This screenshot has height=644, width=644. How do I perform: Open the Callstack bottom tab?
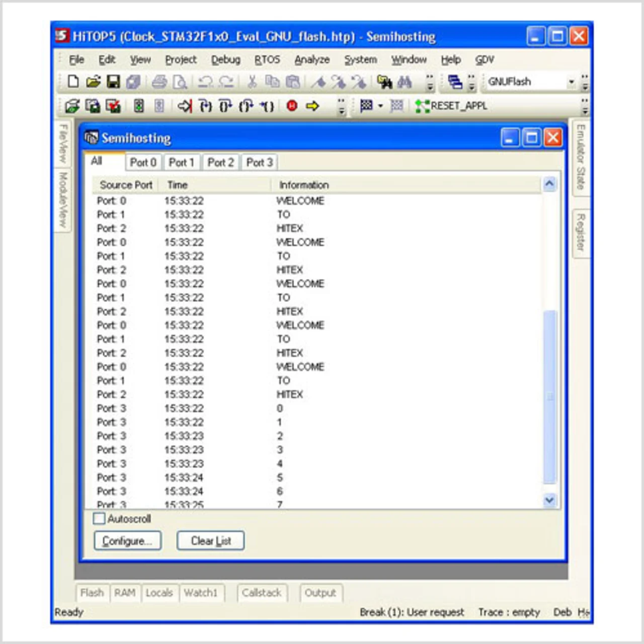coord(261,593)
